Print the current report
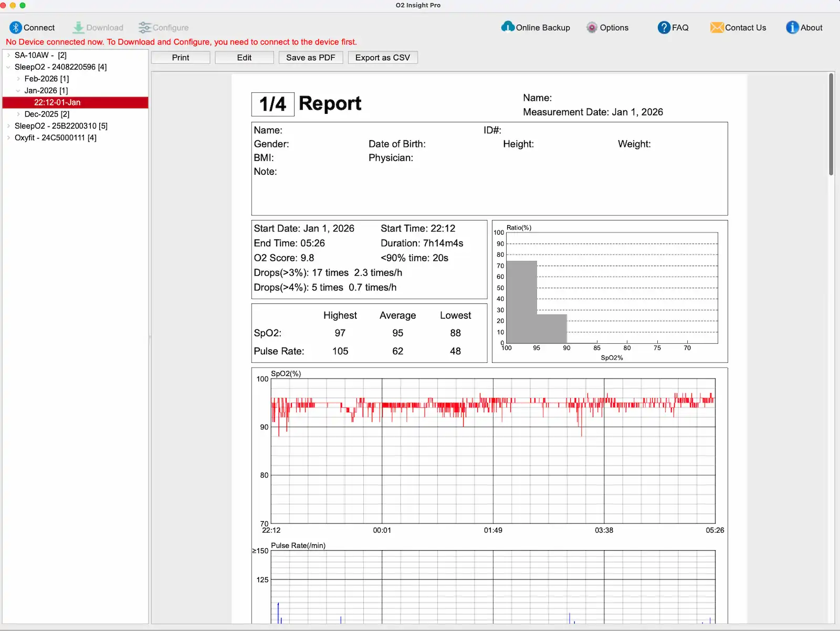The image size is (840, 631). [x=180, y=57]
